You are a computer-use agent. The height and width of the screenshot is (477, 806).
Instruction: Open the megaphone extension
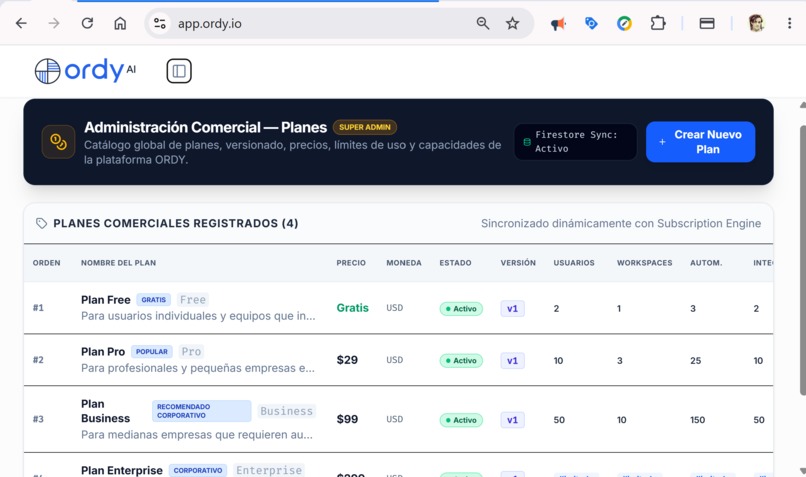558,24
